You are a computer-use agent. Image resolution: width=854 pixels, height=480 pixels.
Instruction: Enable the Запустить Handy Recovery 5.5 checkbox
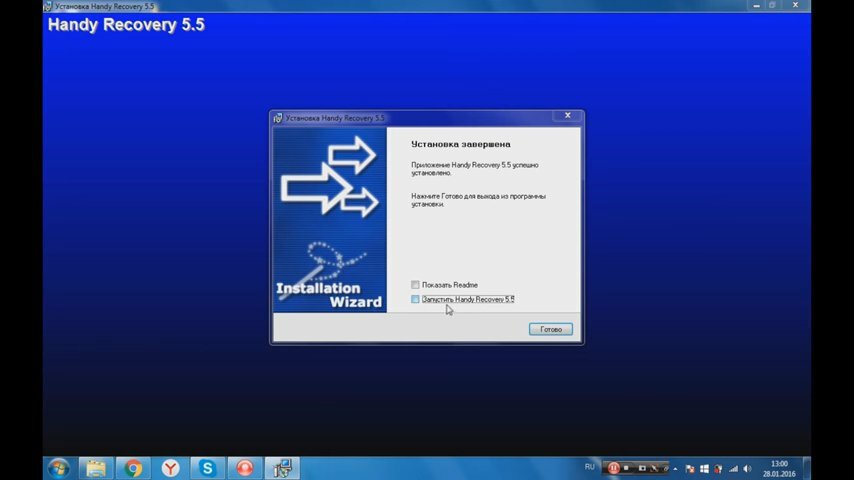tap(415, 299)
